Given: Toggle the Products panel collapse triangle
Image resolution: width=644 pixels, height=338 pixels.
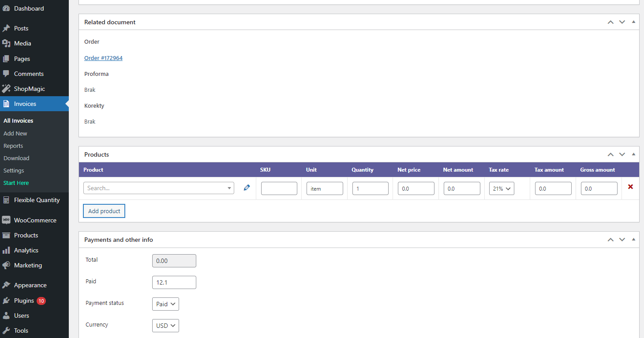Looking at the screenshot, I should [x=633, y=154].
